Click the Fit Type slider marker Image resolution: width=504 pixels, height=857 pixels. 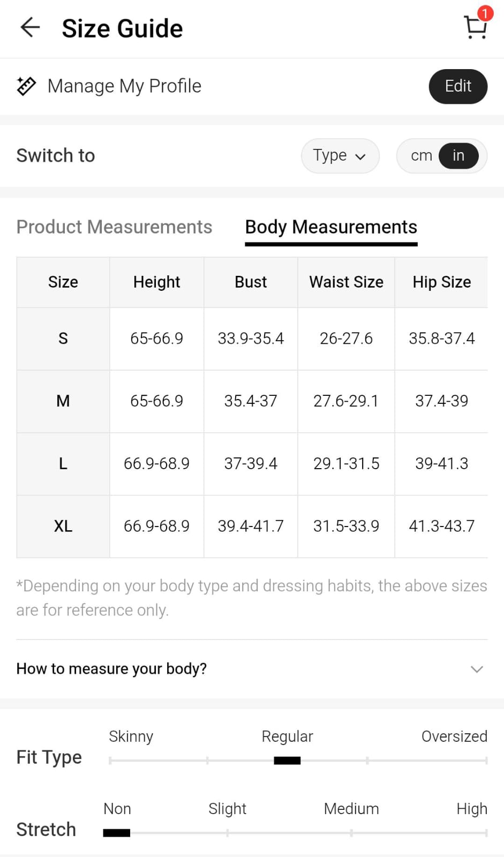pos(287,760)
